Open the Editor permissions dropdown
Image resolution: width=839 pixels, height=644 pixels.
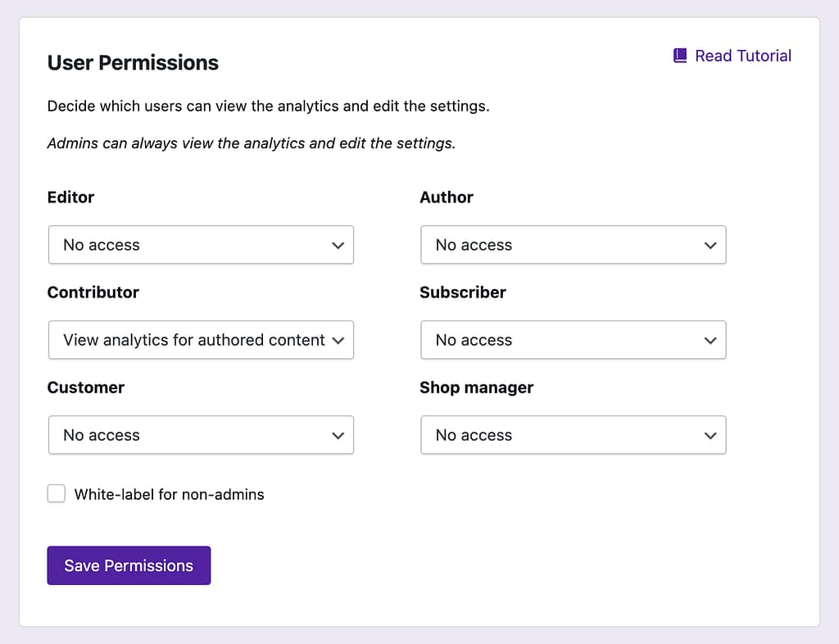(201, 244)
